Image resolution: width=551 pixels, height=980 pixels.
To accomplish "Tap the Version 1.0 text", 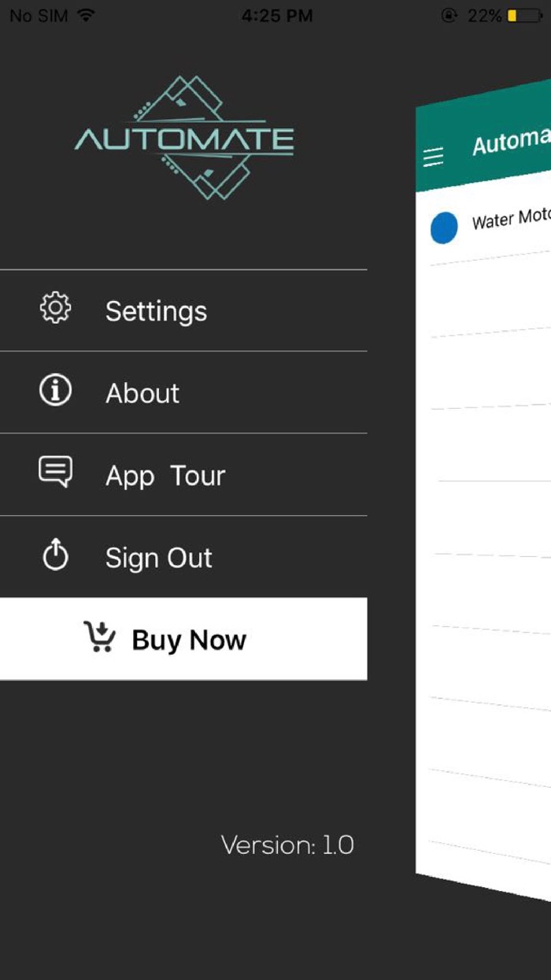I will pos(287,844).
